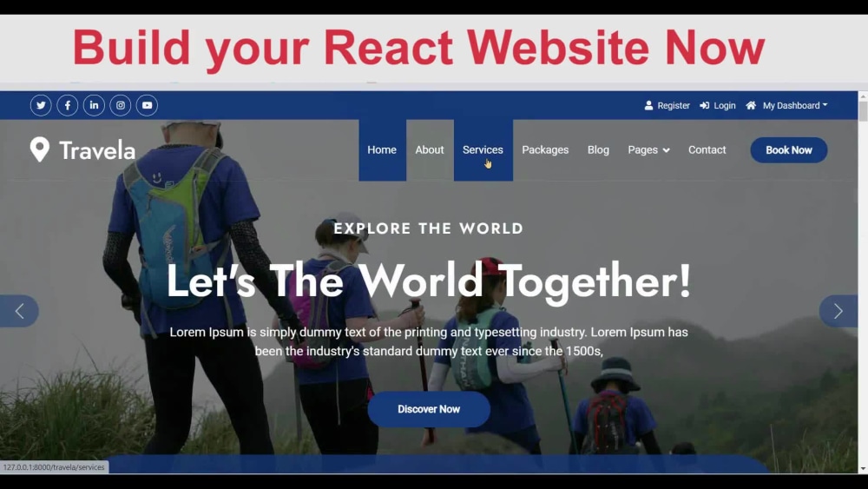Expand the Pages dropdown menu

(x=648, y=150)
